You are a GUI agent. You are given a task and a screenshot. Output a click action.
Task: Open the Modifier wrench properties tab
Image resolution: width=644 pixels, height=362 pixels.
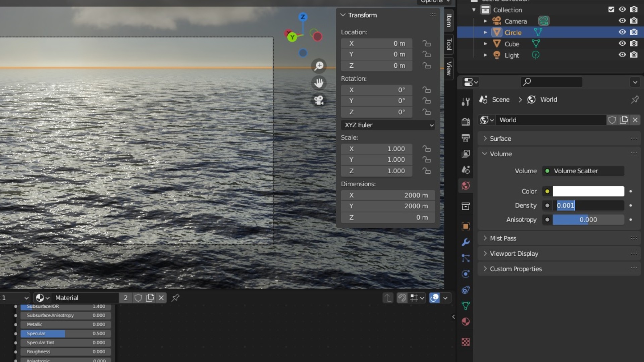click(x=466, y=242)
